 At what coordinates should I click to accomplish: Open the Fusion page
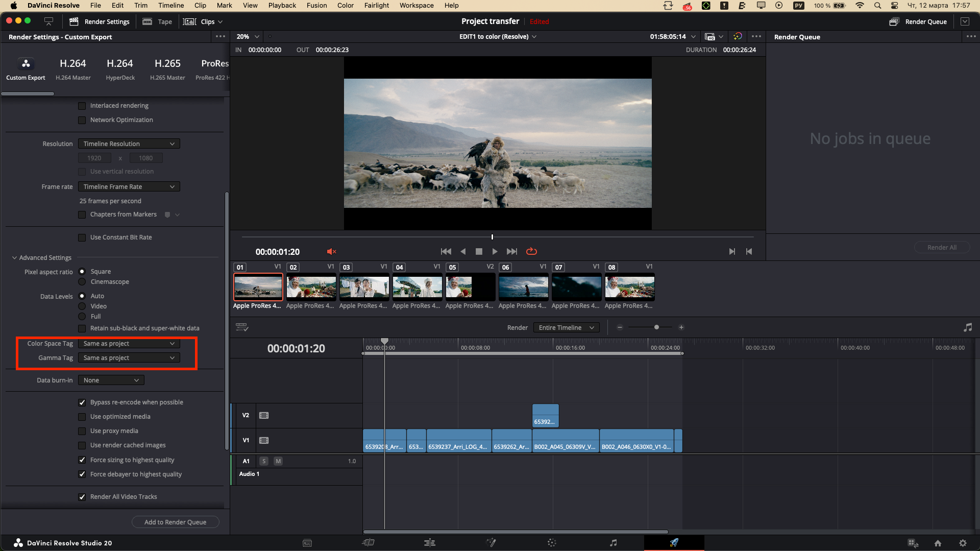click(492, 543)
